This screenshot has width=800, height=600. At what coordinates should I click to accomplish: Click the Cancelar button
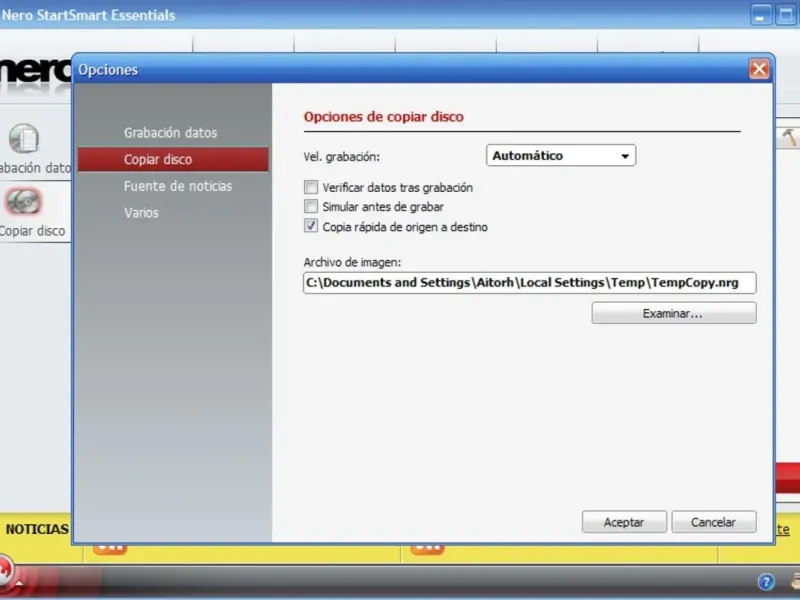pyautogui.click(x=713, y=522)
